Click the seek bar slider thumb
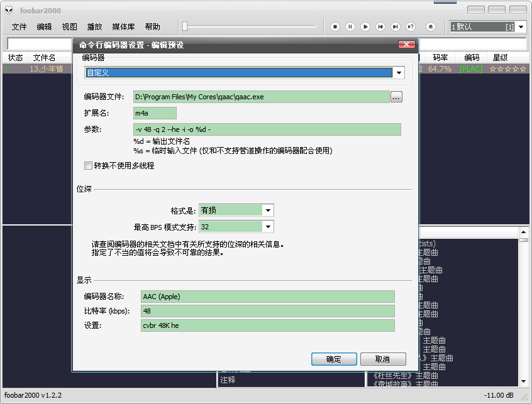 (x=185, y=26)
